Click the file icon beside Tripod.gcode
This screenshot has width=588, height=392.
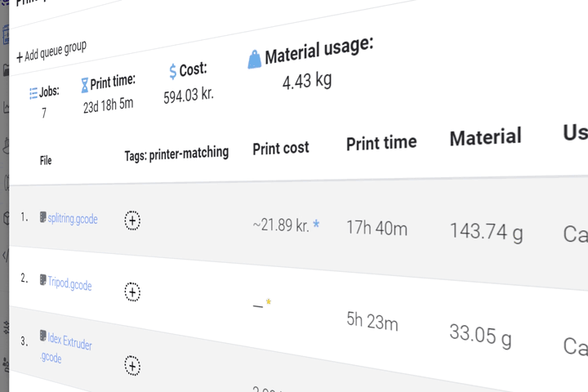tap(43, 280)
